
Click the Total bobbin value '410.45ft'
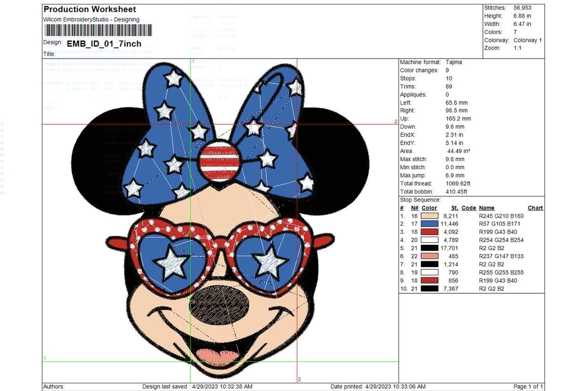coord(456,192)
